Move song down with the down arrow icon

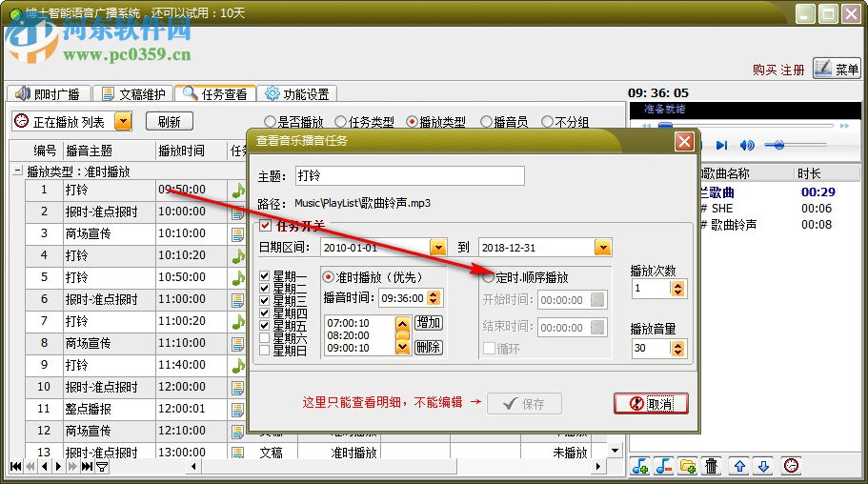[x=764, y=466]
